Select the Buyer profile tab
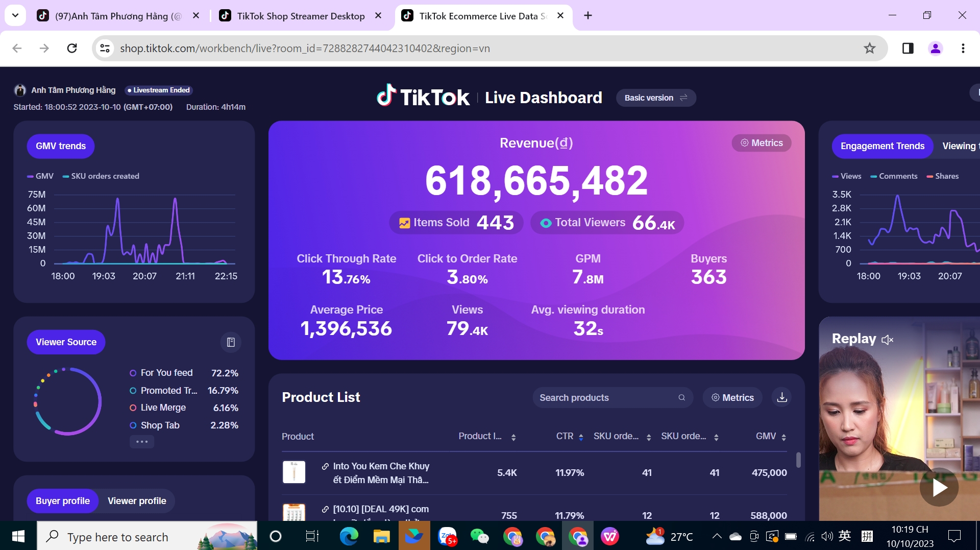The height and width of the screenshot is (550, 980). (63, 501)
